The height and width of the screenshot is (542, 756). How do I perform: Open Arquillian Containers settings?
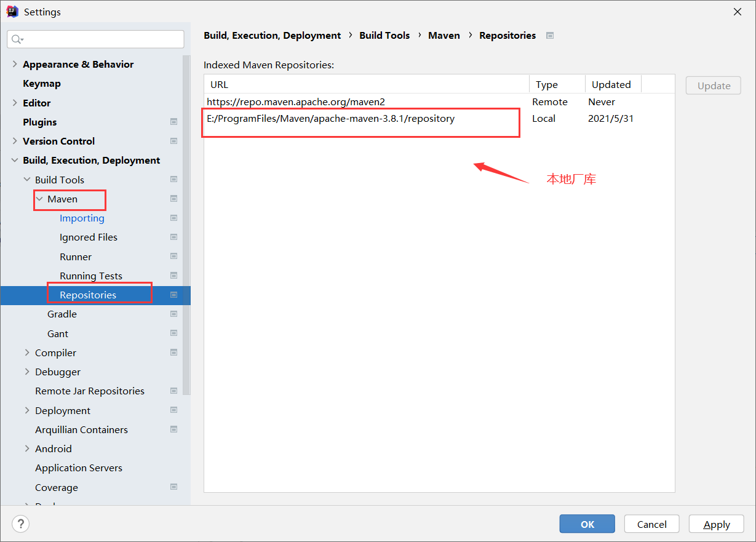tap(81, 429)
